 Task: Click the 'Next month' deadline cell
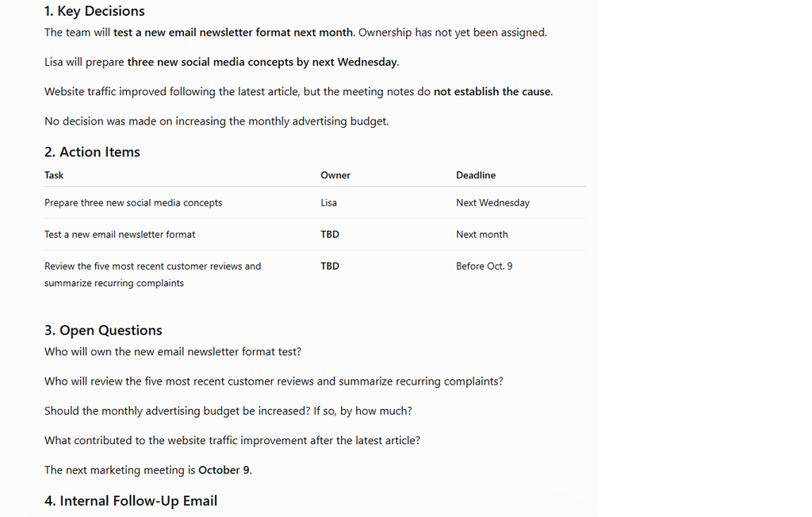coord(481,234)
